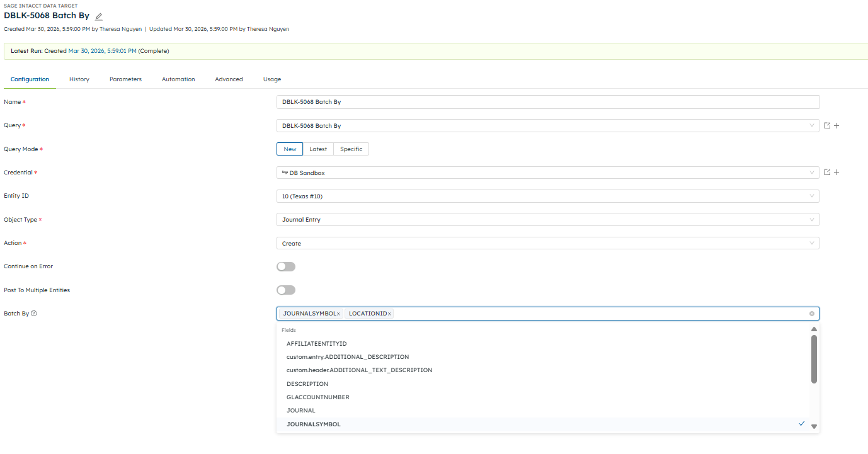Remove the JOURNALSYMBOL tag

[338, 314]
